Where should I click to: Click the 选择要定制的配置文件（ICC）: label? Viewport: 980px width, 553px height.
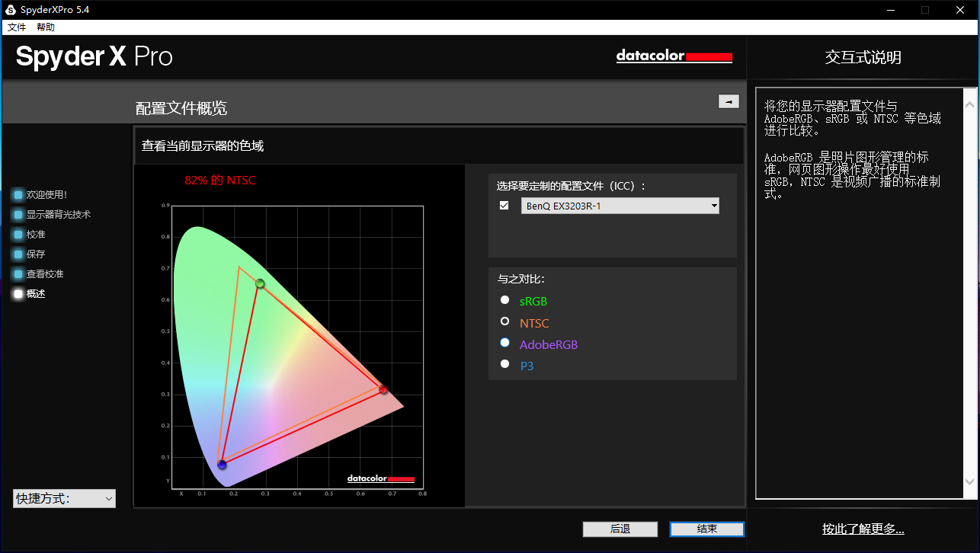[572, 186]
